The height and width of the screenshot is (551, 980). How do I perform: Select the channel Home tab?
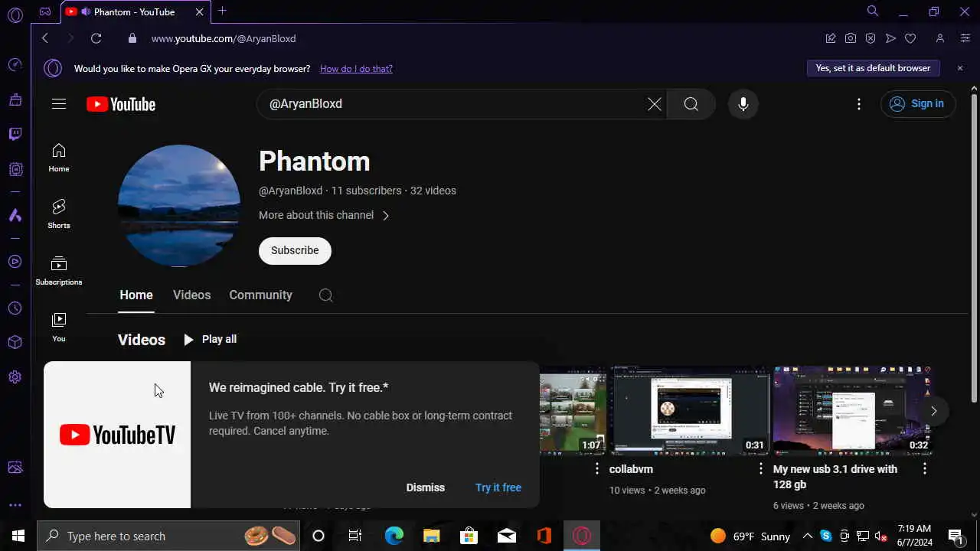tap(136, 295)
